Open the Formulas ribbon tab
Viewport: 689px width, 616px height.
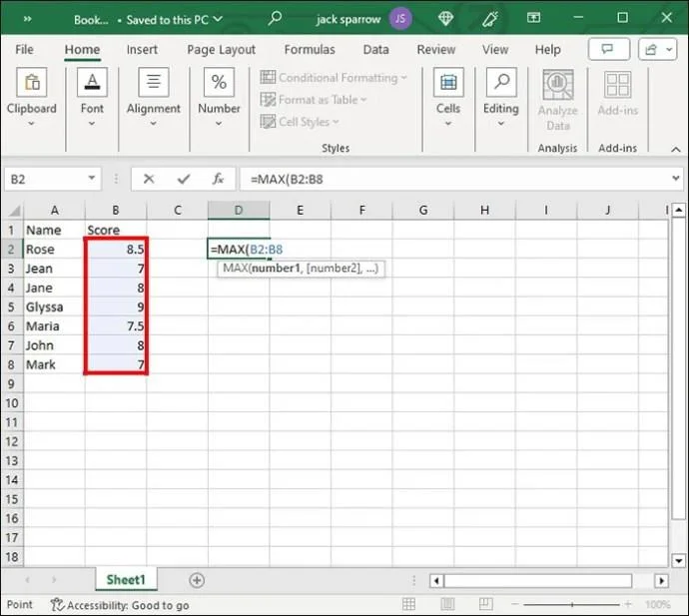309,50
